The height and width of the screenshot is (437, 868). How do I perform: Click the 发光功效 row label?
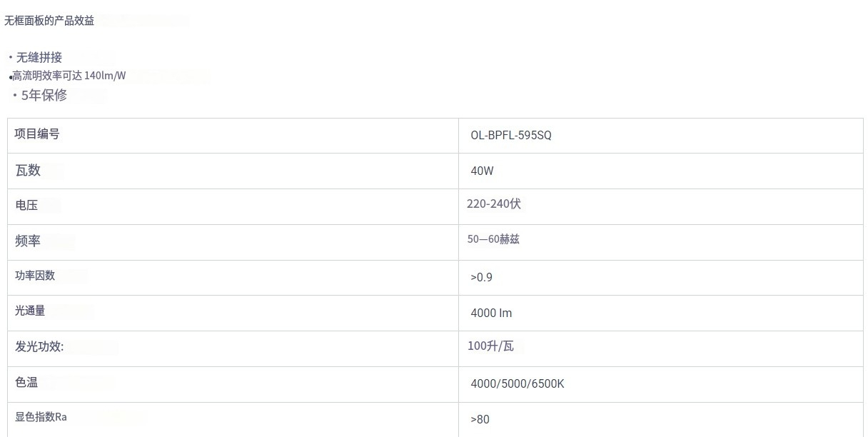[39, 347]
